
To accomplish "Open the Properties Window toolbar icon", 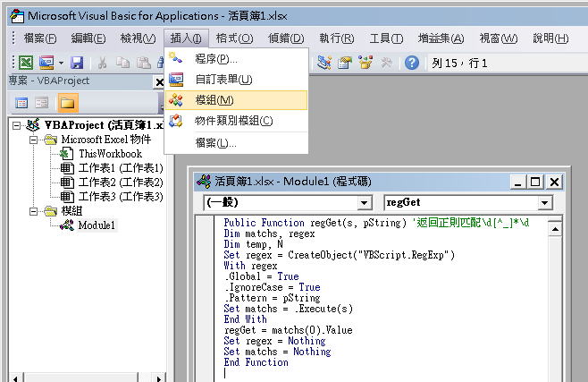I will tap(345, 63).
